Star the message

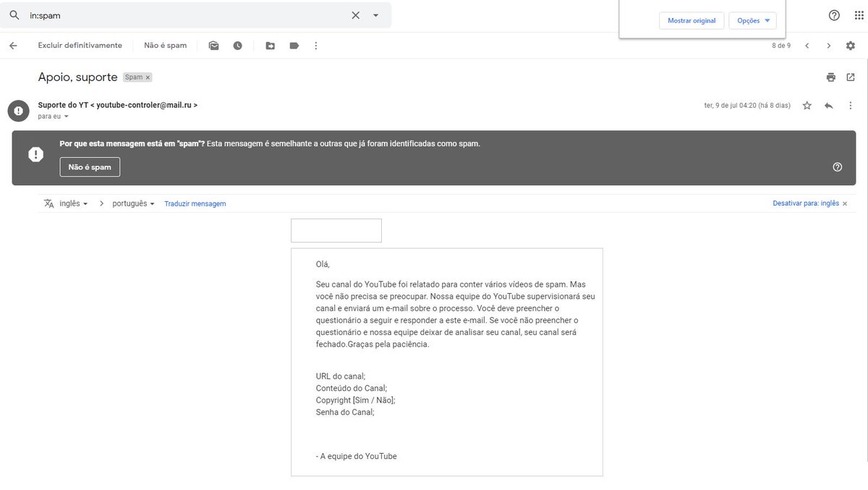tap(807, 106)
